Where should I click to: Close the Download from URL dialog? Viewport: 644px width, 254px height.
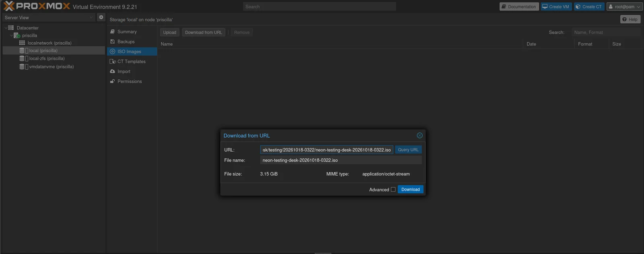pyautogui.click(x=419, y=136)
